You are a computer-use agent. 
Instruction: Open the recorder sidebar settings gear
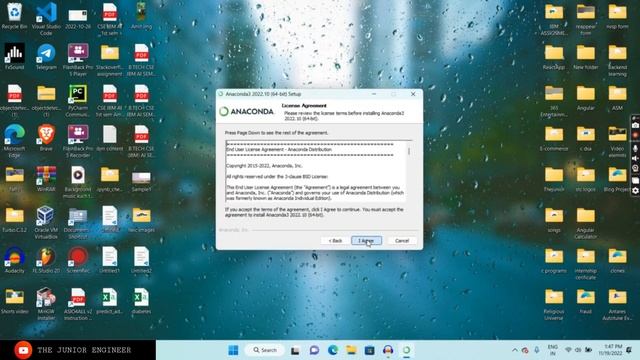coord(635,190)
